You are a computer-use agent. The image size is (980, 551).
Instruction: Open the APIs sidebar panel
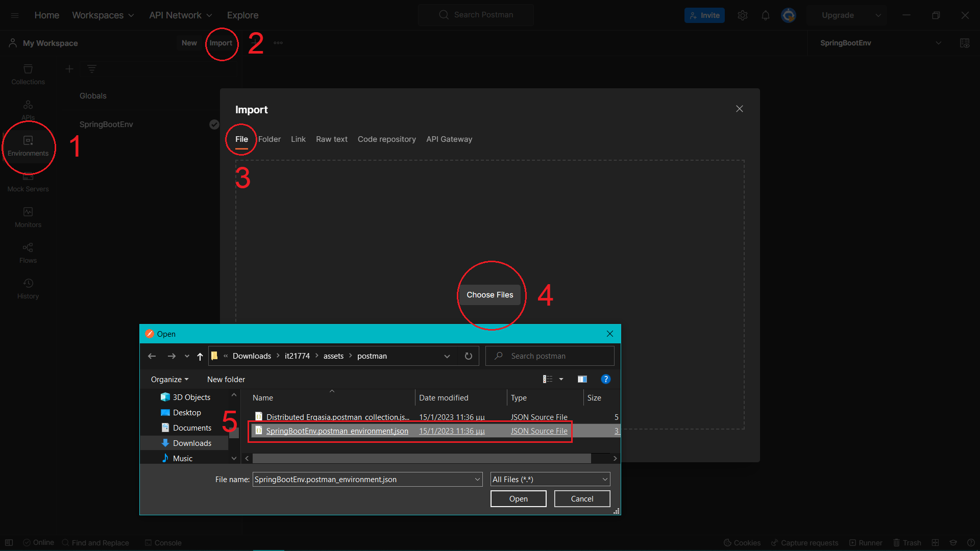pyautogui.click(x=28, y=110)
